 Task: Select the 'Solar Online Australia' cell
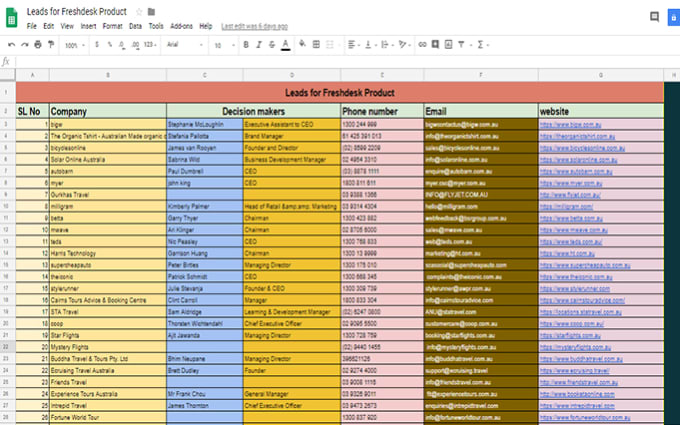tap(108, 160)
